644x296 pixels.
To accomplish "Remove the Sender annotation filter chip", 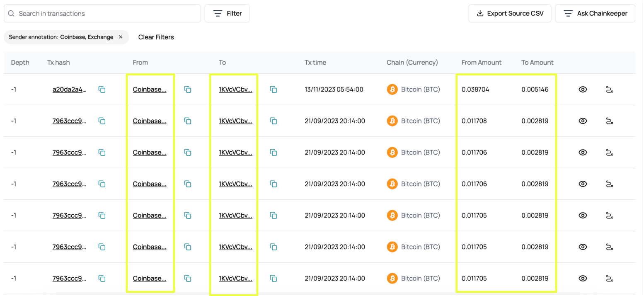I will 121,37.
